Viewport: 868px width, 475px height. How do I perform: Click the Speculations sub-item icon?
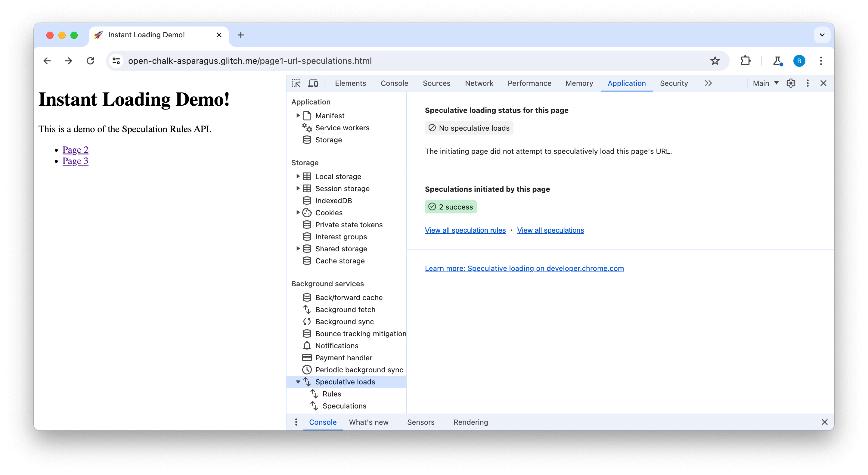pos(314,406)
